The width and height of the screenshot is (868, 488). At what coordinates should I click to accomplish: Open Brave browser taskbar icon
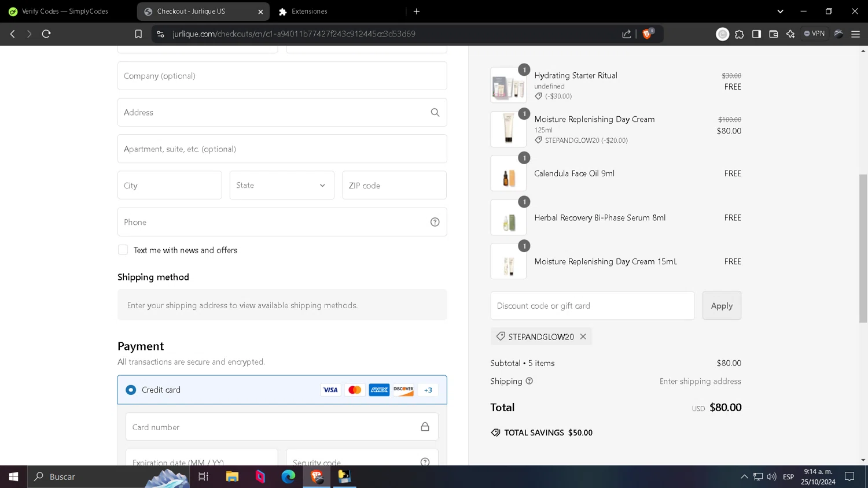[317, 476]
